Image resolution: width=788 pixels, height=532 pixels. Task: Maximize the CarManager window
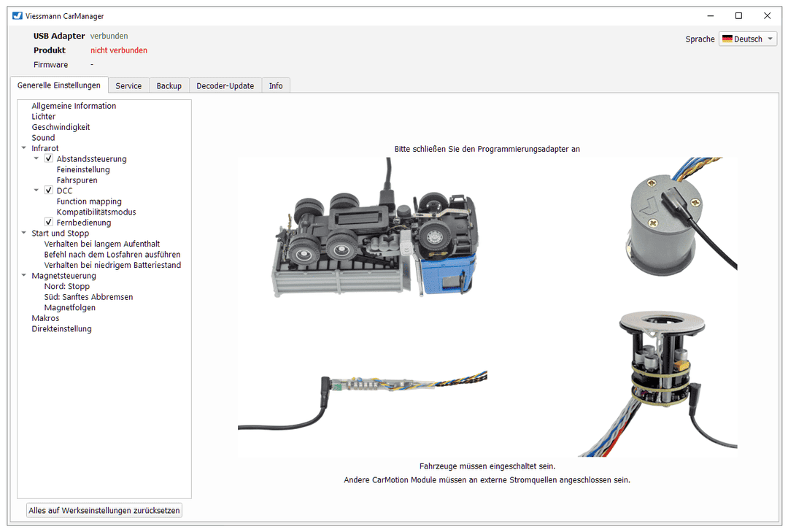738,15
